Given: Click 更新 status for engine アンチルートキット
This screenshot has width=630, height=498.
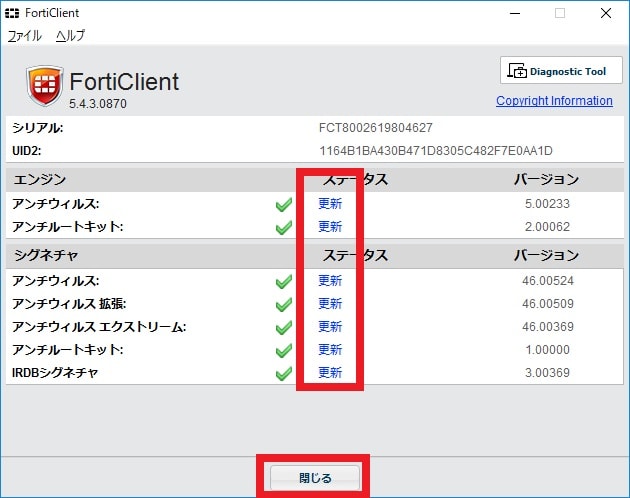Looking at the screenshot, I should (x=330, y=227).
